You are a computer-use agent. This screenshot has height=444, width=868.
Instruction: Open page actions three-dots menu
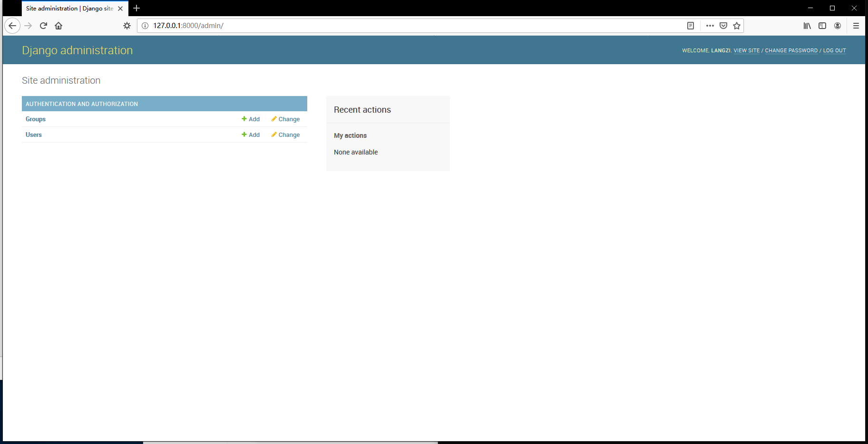click(710, 26)
